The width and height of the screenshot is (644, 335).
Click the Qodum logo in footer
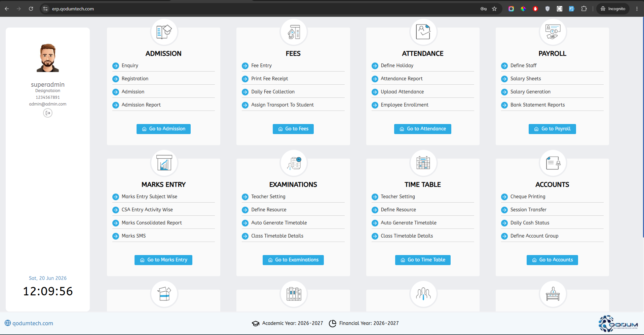(618, 324)
